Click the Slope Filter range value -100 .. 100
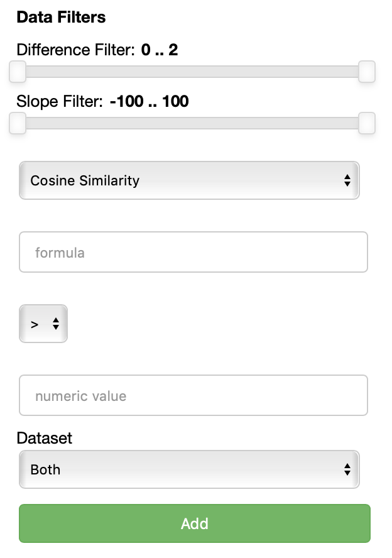This screenshot has width=392, height=558. (150, 101)
